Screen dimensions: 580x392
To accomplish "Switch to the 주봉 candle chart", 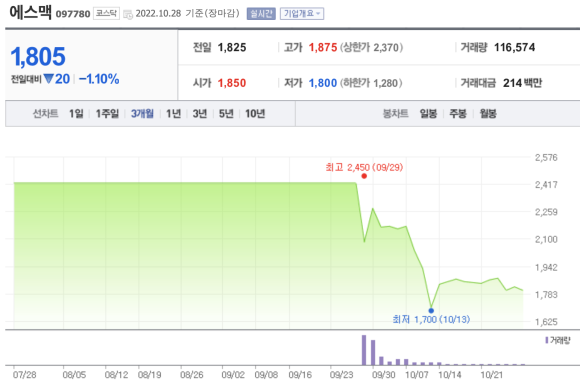I will click(458, 114).
